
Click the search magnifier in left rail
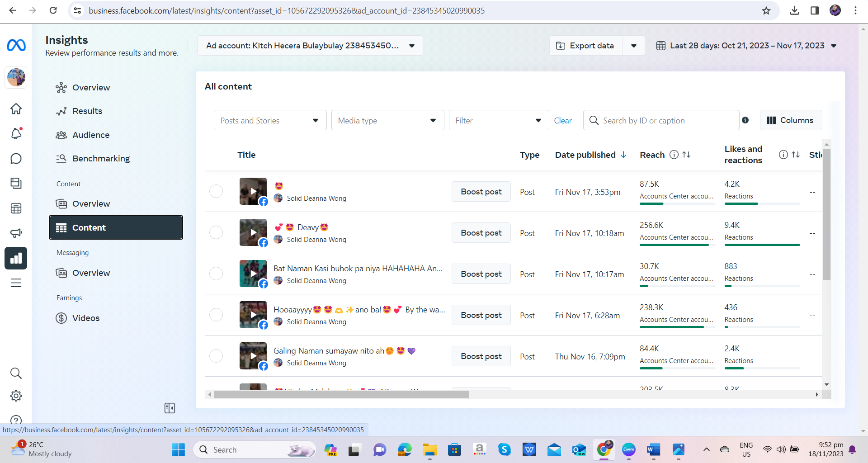pos(16,373)
